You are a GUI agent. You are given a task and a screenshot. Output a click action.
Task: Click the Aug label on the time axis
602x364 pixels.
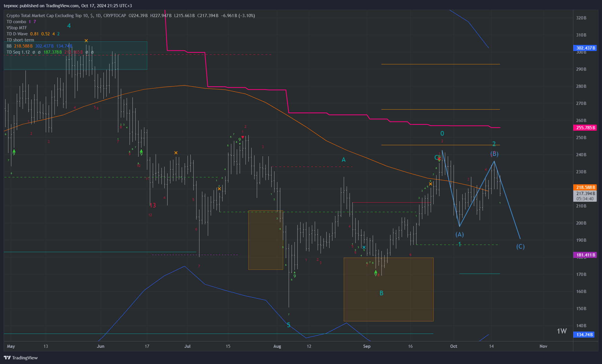pyautogui.click(x=277, y=346)
